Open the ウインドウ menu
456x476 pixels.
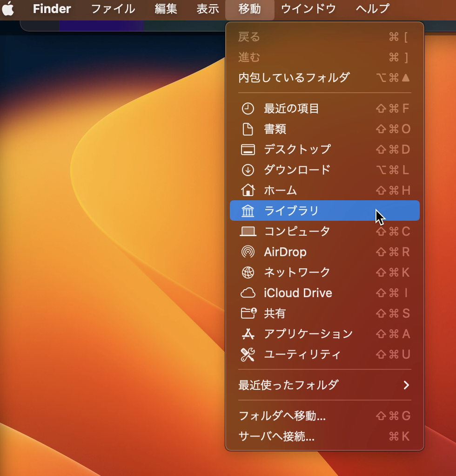point(308,8)
